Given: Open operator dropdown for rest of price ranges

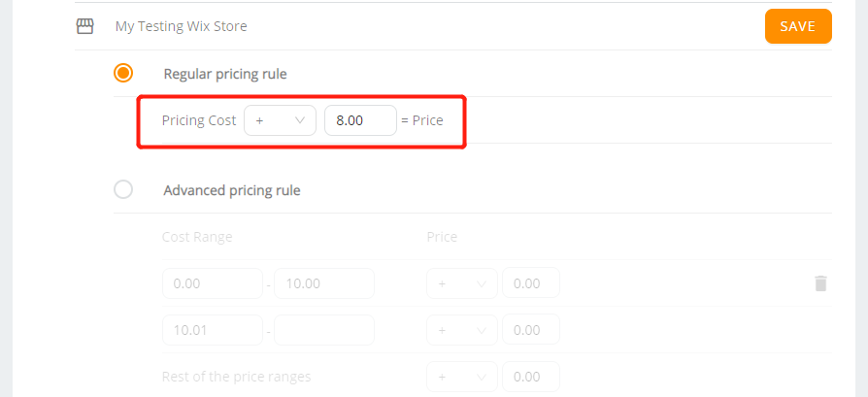Looking at the screenshot, I should point(462,377).
